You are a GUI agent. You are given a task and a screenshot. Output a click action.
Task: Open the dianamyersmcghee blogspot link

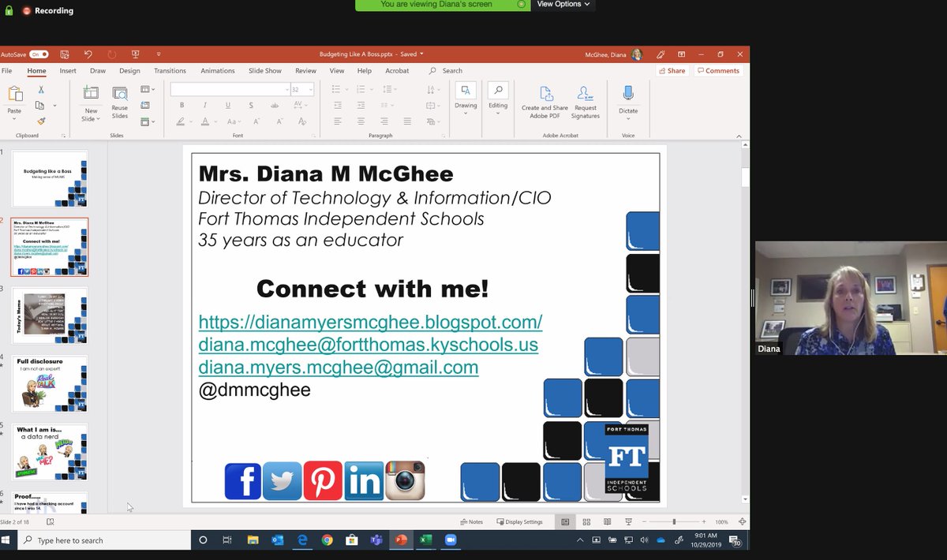point(370,323)
